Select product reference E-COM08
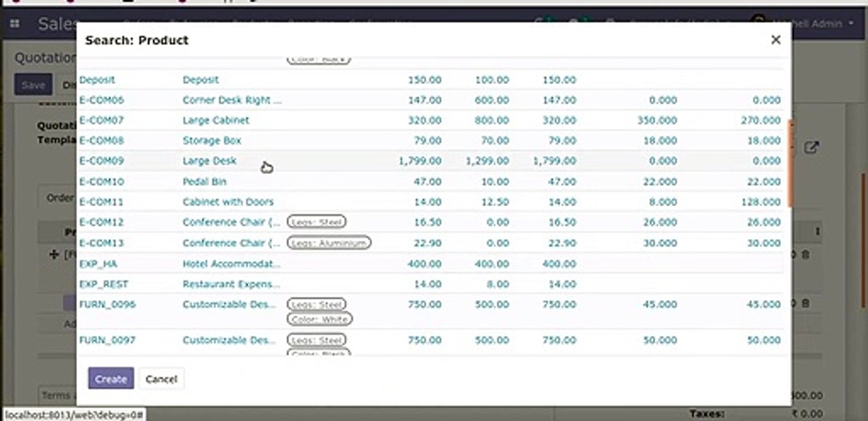The image size is (868, 421). tap(102, 140)
